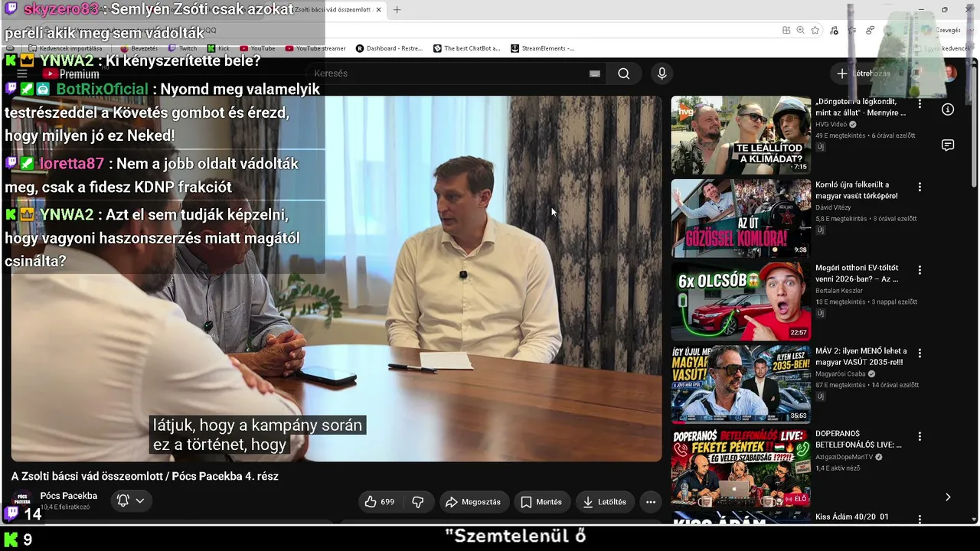Viewport: 980px width, 551px height.
Task: Open the Dávid Vitézy channel link
Action: tap(833, 207)
